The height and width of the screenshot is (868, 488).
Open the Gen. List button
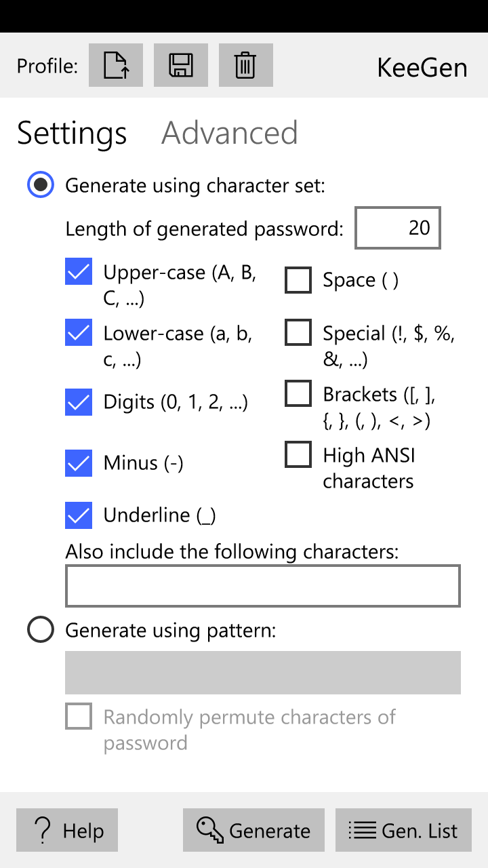pyautogui.click(x=403, y=830)
